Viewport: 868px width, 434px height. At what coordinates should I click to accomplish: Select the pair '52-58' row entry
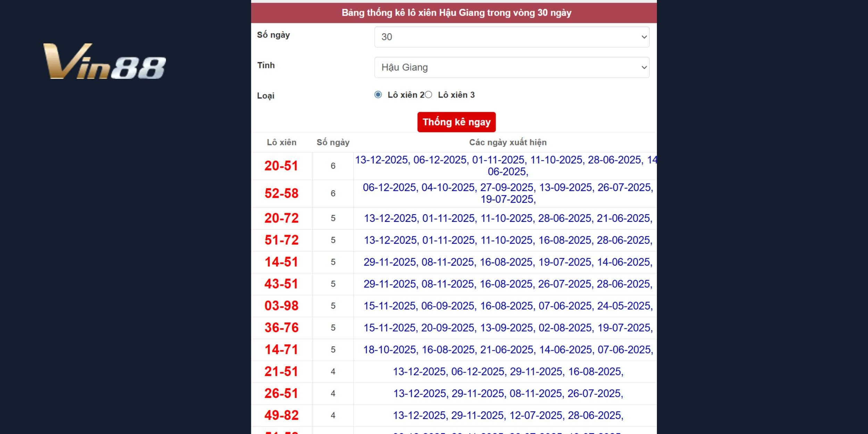[x=282, y=193]
